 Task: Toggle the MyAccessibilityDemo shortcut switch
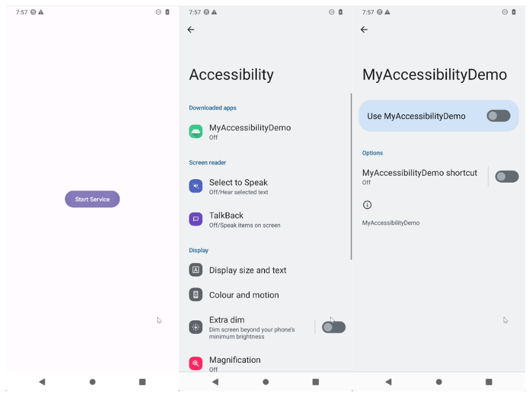pos(507,176)
